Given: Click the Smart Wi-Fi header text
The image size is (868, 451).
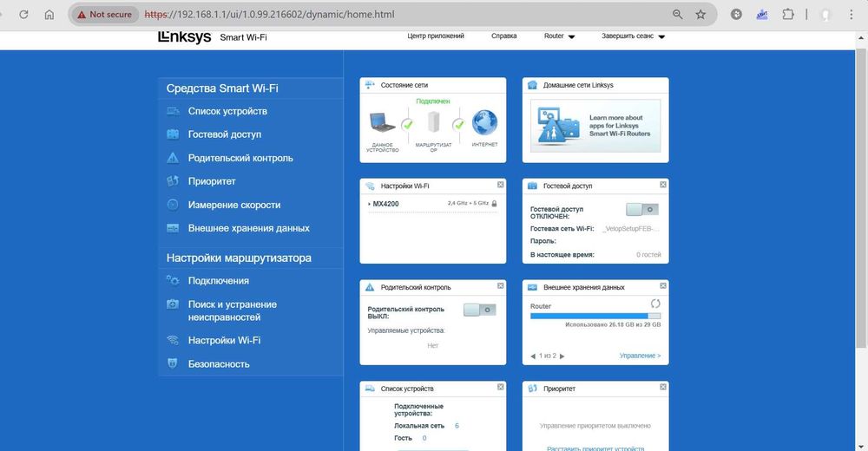Looking at the screenshot, I should click(x=243, y=37).
